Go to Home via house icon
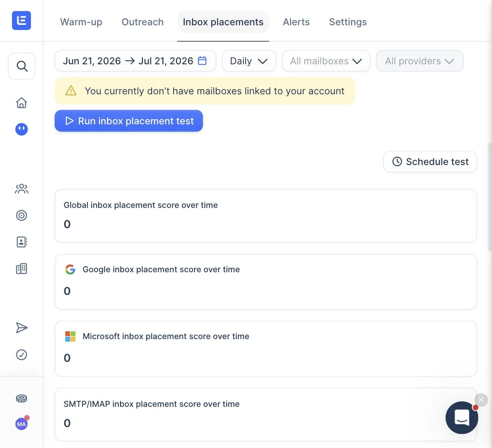 coord(22,102)
